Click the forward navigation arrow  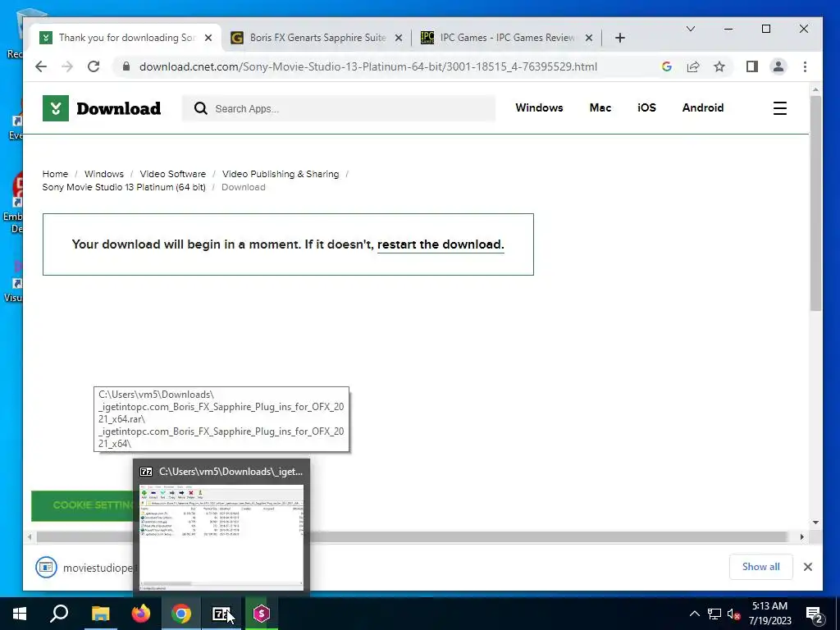[x=67, y=66]
